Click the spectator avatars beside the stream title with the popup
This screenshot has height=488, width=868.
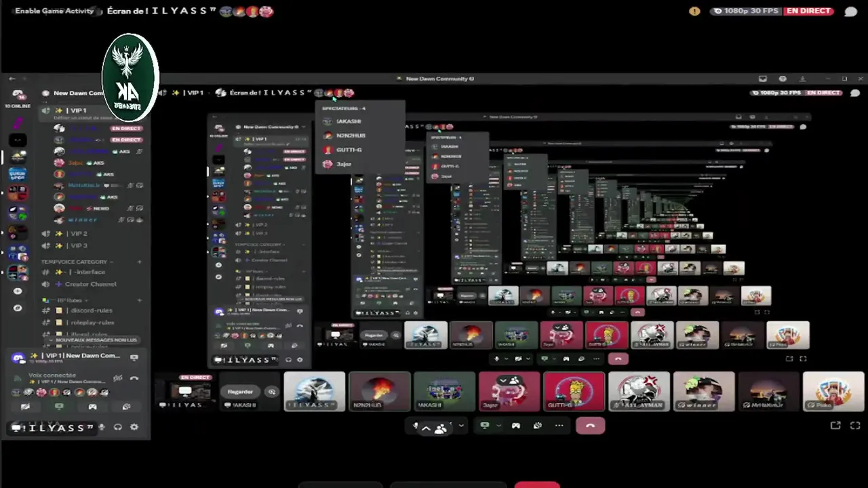click(334, 93)
